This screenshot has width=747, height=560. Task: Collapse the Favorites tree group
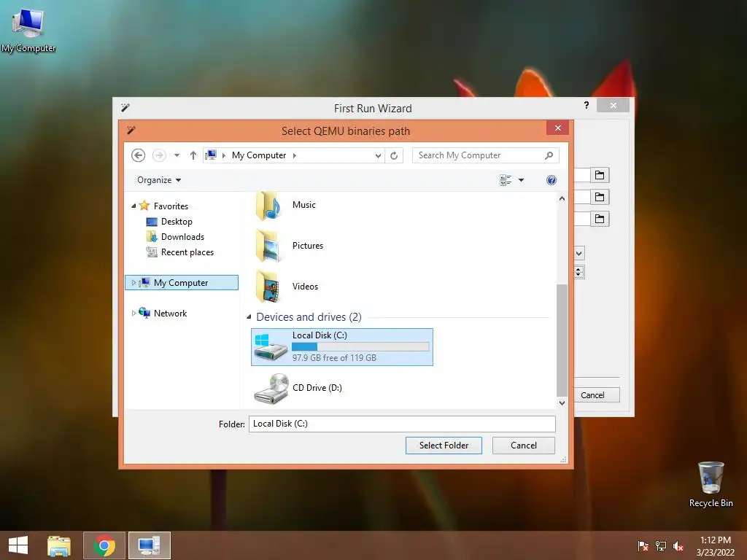(x=134, y=206)
